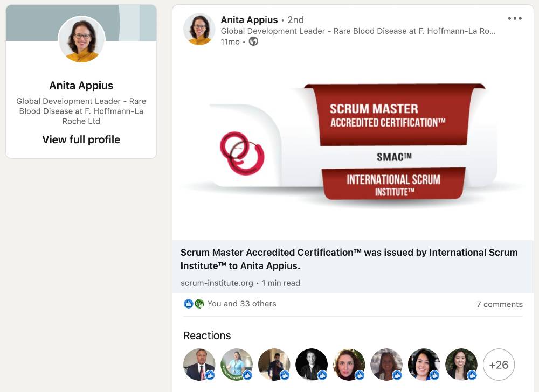Click the post header's Global Development Leader headline
539x392 pixels.
[358, 31]
